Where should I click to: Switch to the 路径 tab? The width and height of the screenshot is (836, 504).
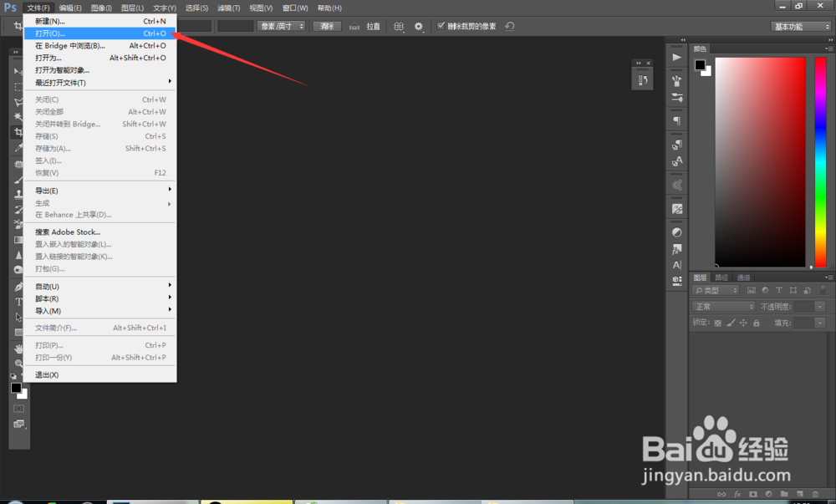(x=721, y=277)
